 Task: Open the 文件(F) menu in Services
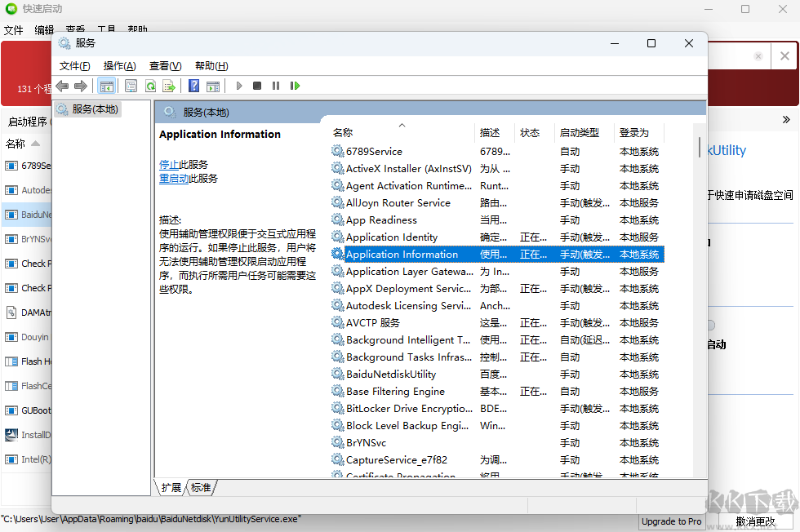74,66
